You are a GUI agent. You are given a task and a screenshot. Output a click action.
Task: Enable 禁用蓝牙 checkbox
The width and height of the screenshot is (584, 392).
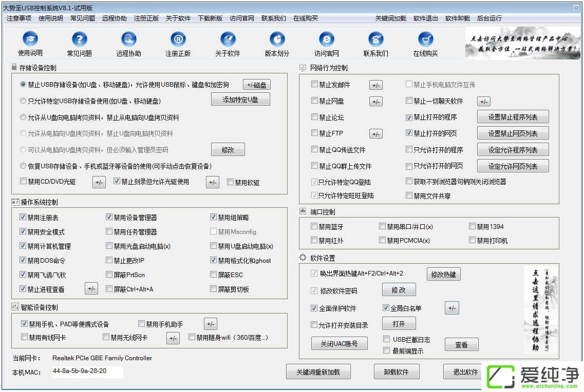point(314,226)
